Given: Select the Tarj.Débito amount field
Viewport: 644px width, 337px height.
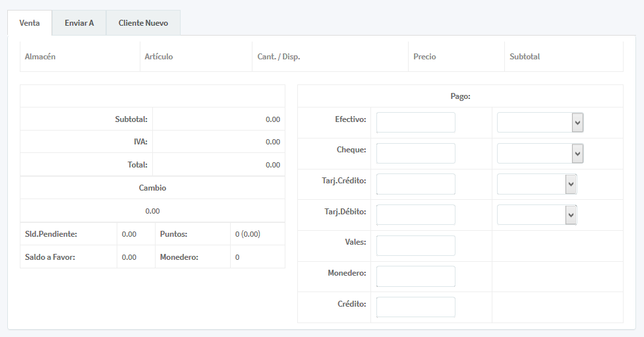Looking at the screenshot, I should [415, 214].
